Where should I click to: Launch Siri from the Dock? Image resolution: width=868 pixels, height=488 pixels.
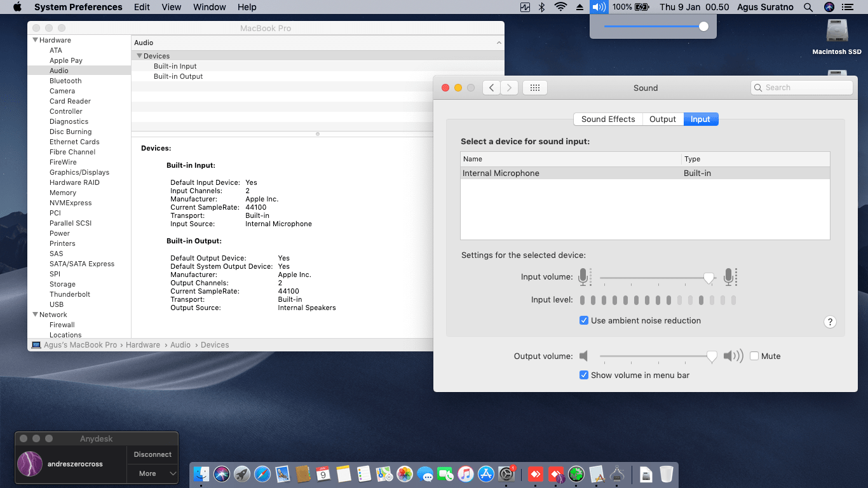(x=222, y=474)
